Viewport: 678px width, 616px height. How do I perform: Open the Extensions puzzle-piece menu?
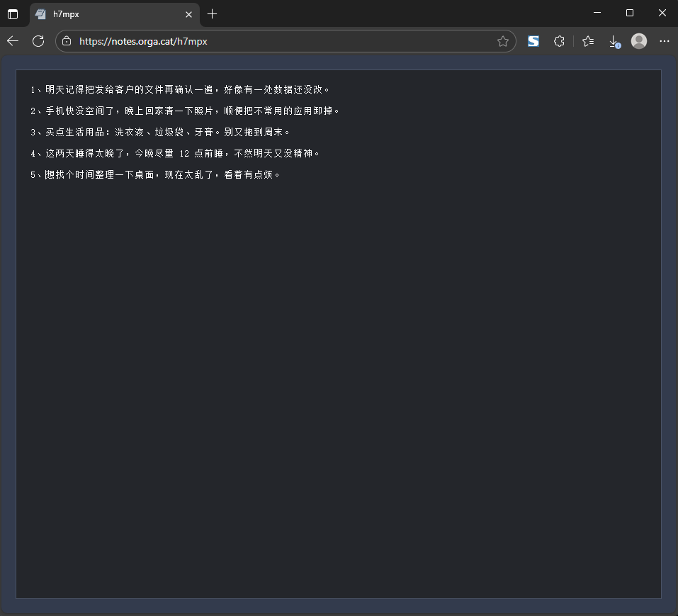pos(559,41)
